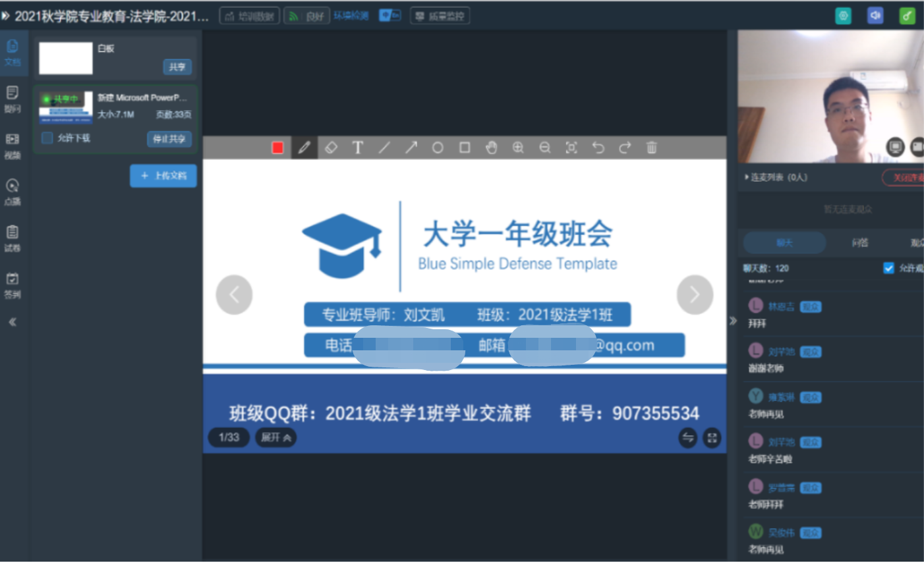The width and height of the screenshot is (924, 563).
Task: Select the eraser tool
Action: 331,147
